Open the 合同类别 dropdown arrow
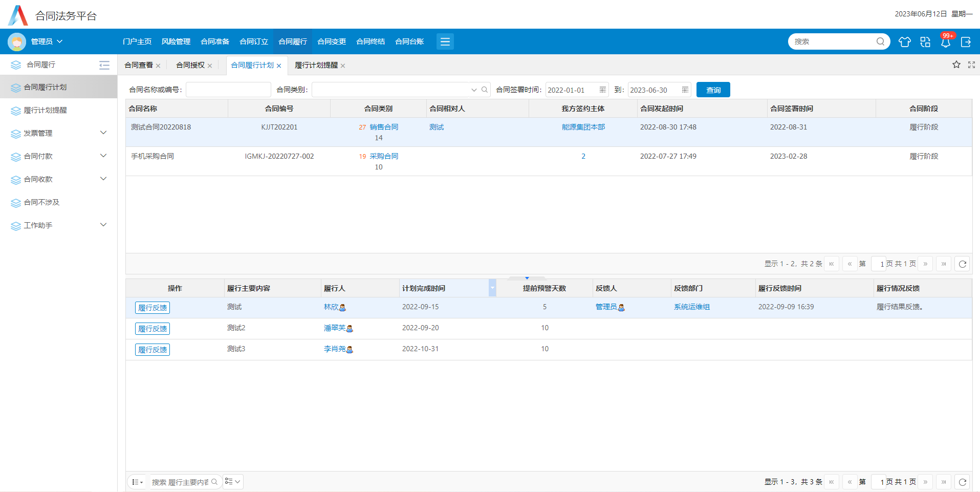Viewport: 980px width, 492px height. click(x=474, y=90)
